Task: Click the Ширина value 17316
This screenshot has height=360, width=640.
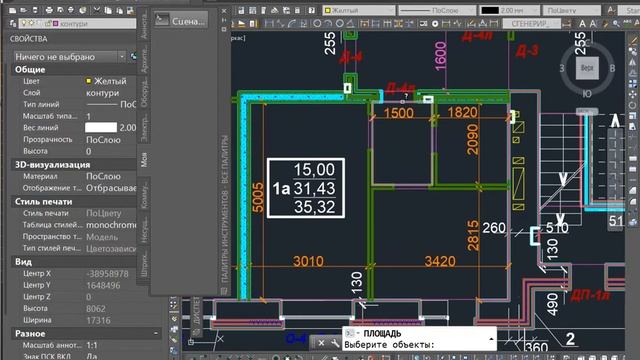Action: tap(98, 320)
